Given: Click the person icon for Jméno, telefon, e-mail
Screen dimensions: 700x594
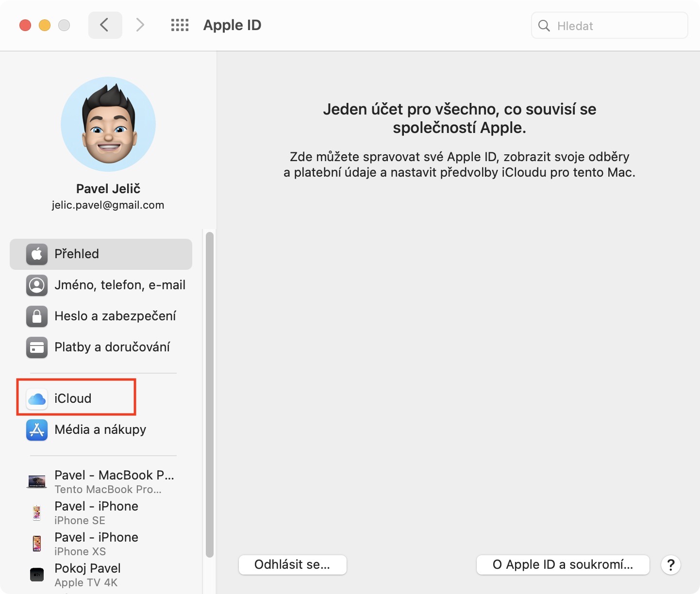Looking at the screenshot, I should pos(37,285).
